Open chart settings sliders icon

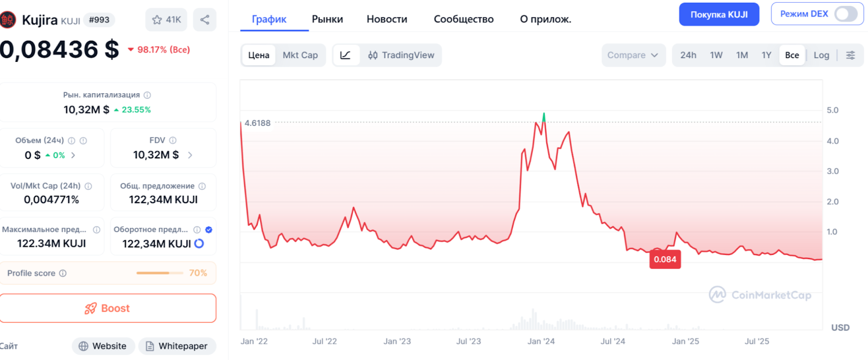[x=850, y=55]
